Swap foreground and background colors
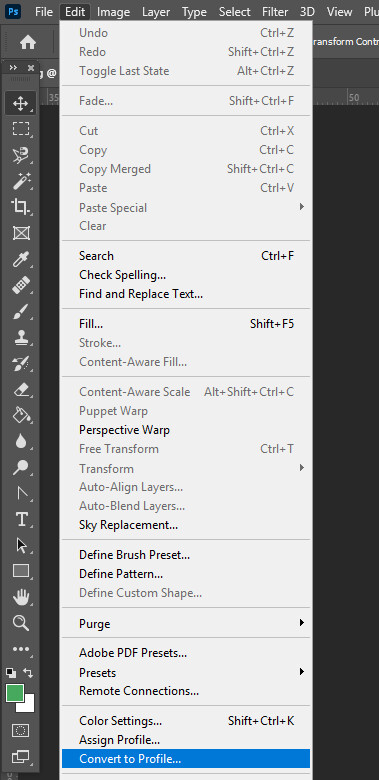 click(x=28, y=673)
